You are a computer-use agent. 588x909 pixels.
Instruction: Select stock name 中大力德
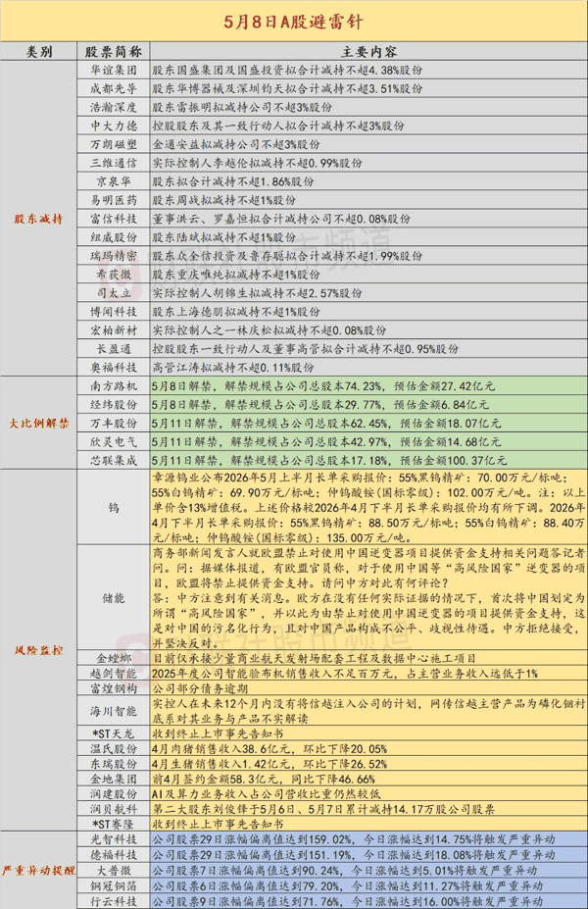[114, 126]
